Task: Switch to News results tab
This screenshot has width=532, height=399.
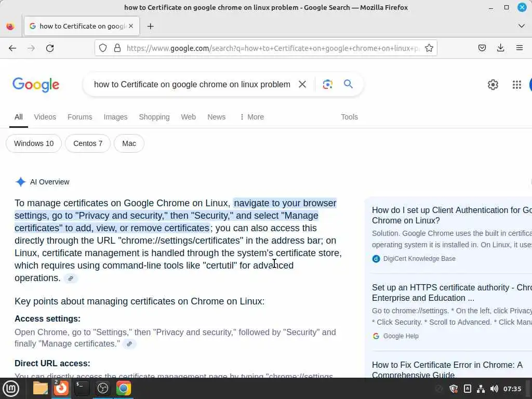Action: point(216,117)
